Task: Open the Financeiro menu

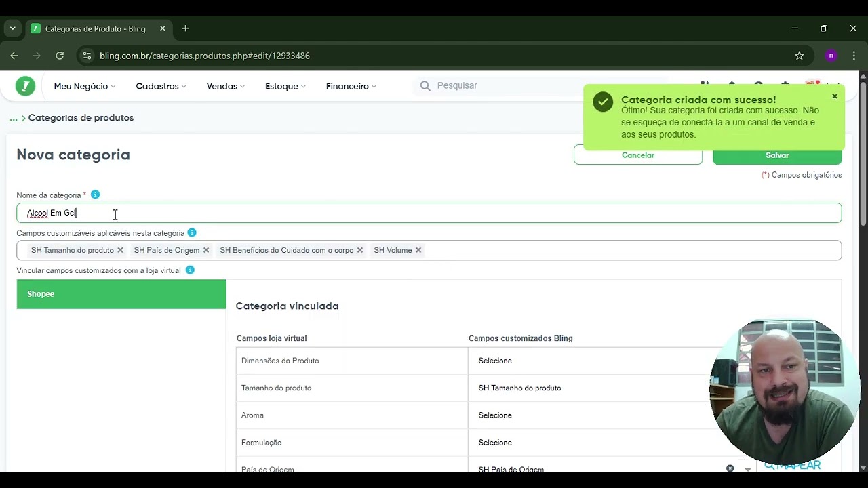Action: click(x=351, y=86)
